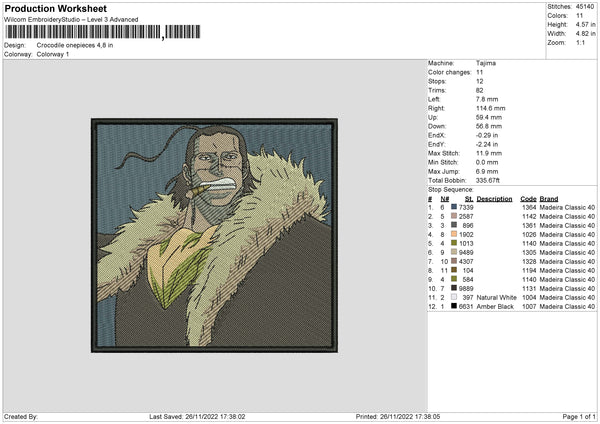Select the Amber Black color swatch
Screen dimensions: 600x424
click(455, 306)
